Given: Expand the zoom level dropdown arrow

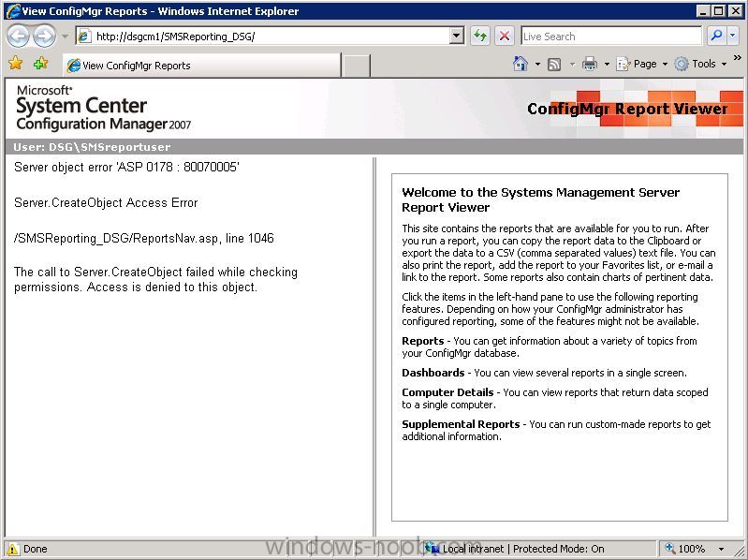Looking at the screenshot, I should [x=721, y=549].
